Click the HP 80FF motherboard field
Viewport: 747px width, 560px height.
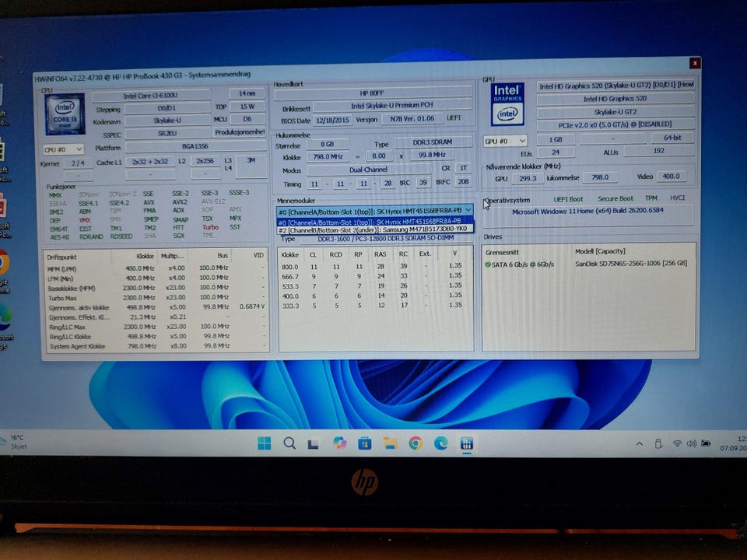click(x=373, y=93)
